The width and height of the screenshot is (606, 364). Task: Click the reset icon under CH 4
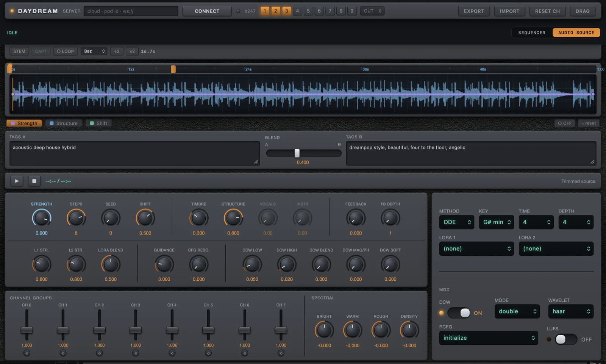(172, 353)
